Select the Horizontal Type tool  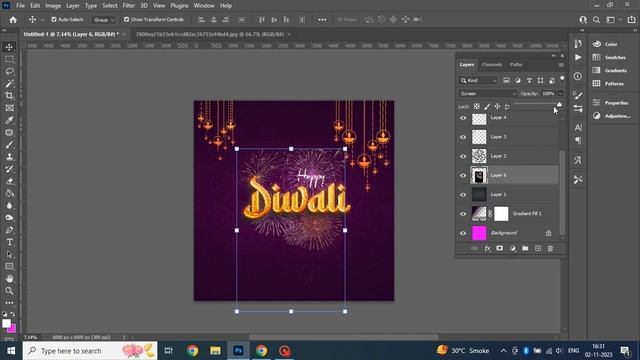pos(9,242)
